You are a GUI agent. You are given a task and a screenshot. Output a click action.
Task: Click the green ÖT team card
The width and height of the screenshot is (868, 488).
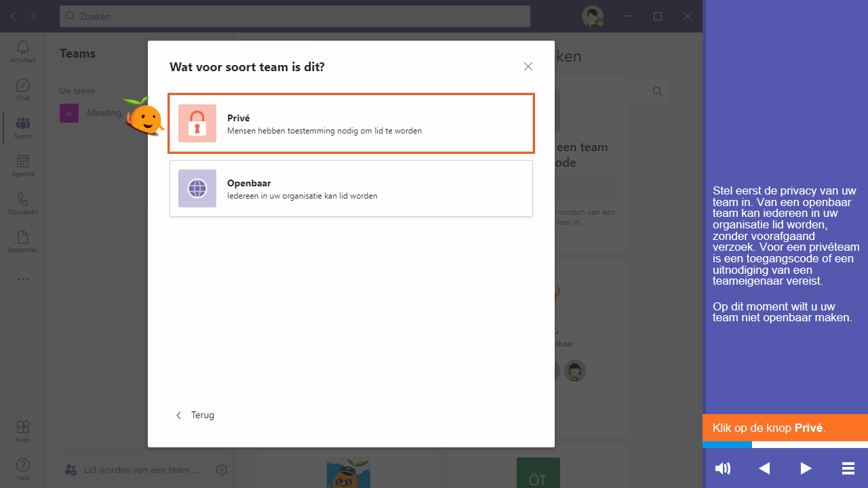tap(538, 473)
